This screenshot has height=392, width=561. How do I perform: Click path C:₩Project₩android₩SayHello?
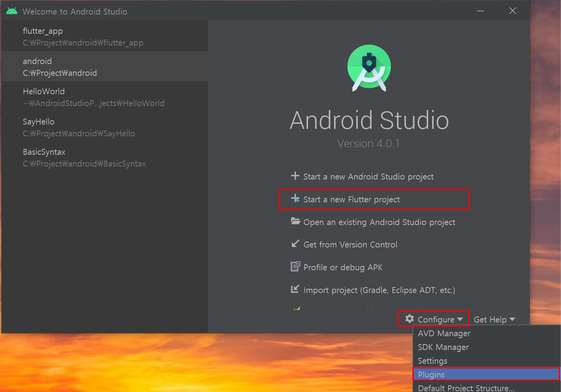click(79, 134)
